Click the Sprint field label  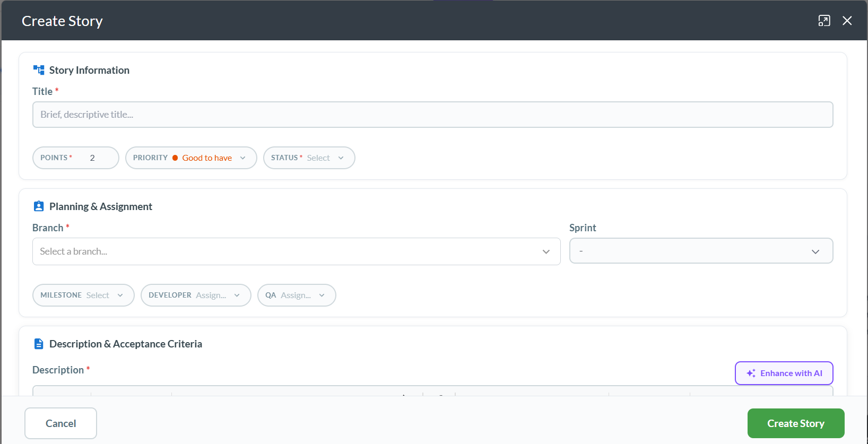(x=583, y=228)
